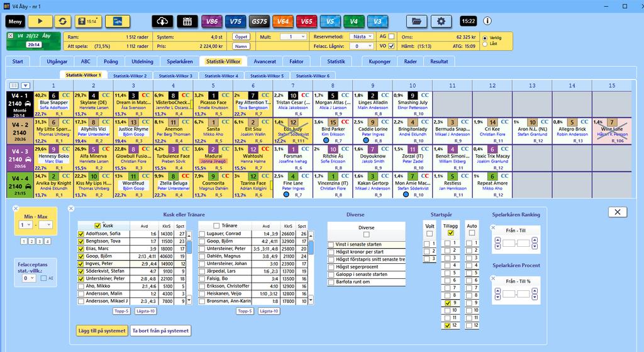Uncheck the VO checkbox

click(x=391, y=46)
